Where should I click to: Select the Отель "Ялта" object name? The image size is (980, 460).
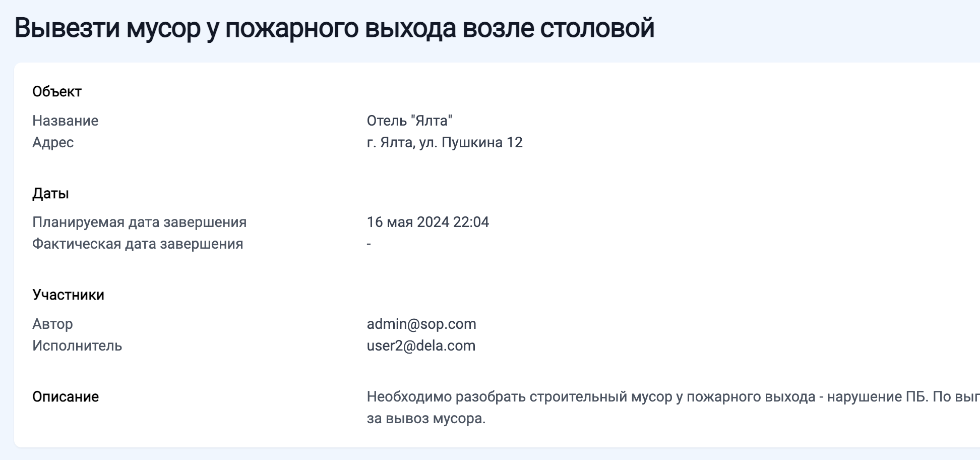pyautogui.click(x=409, y=121)
